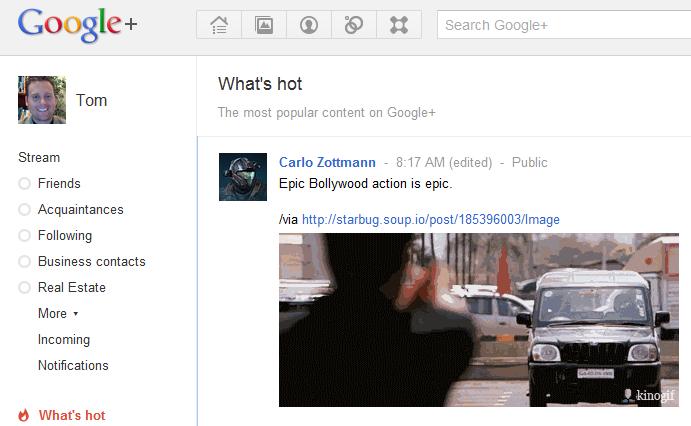Click the Public visibility label

tap(529, 162)
